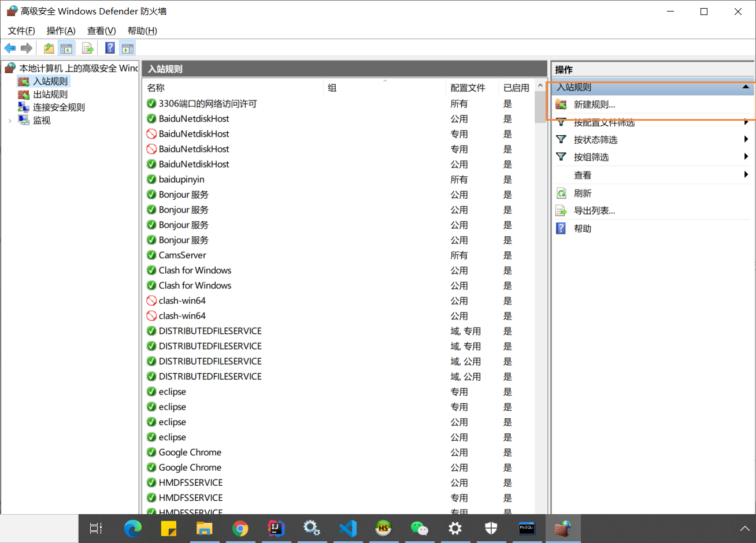Click the help icon beside 帮助 in actions
This screenshot has width=756, height=543.
(x=561, y=228)
